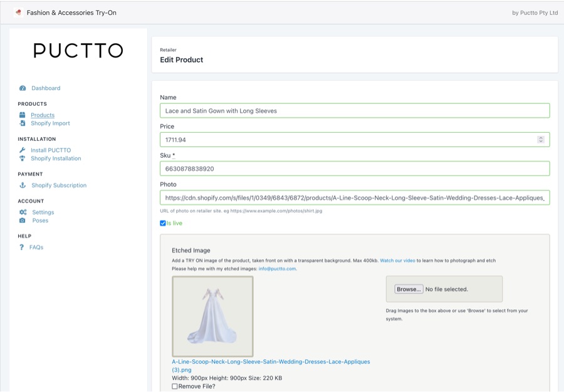Image resolution: width=564 pixels, height=392 pixels.
Task: Select the Dashboard speedometer icon
Action: pyautogui.click(x=23, y=88)
